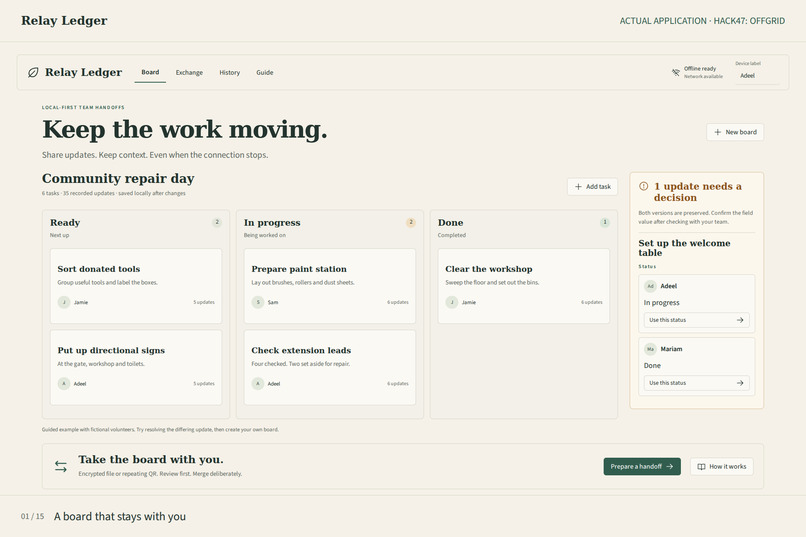Click the 'Take the board with you.' heading
Image resolution: width=806 pixels, height=537 pixels.
tap(151, 459)
